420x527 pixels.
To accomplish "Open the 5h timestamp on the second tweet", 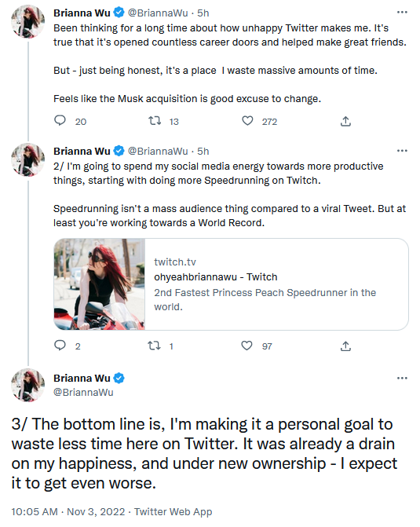I will click(203, 152).
